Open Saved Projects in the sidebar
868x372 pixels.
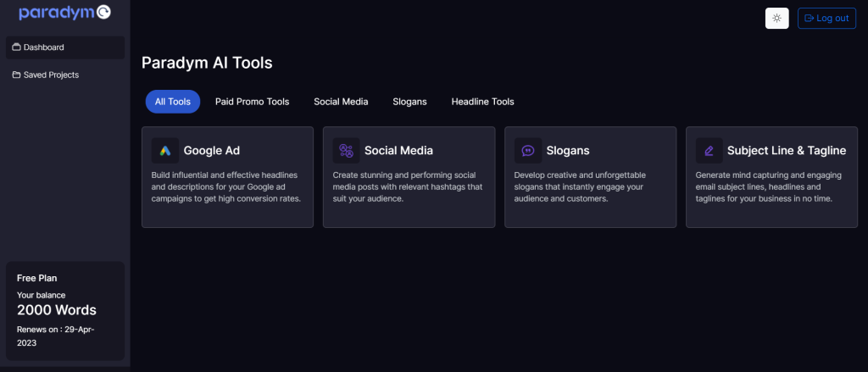[65, 75]
